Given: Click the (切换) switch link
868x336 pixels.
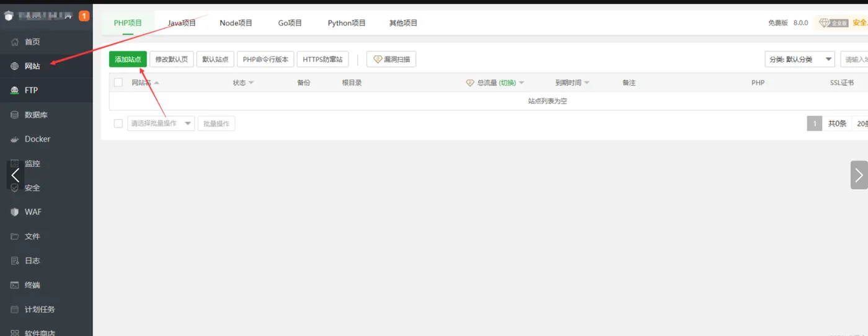Looking at the screenshot, I should (508, 82).
